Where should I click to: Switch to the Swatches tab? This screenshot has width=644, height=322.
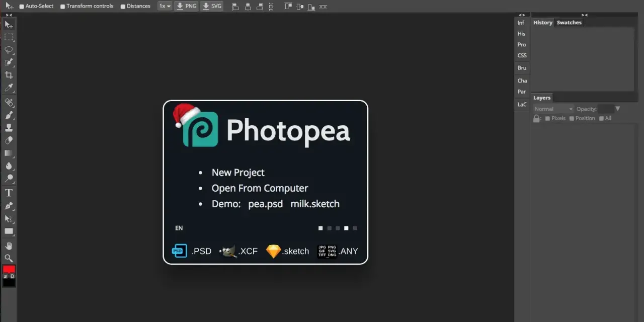point(569,23)
